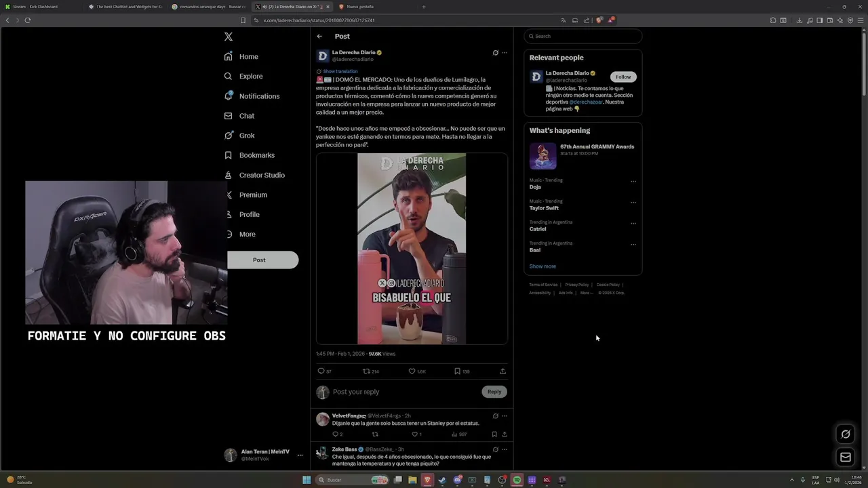
Task: Click Show translation link
Action: coord(340,71)
